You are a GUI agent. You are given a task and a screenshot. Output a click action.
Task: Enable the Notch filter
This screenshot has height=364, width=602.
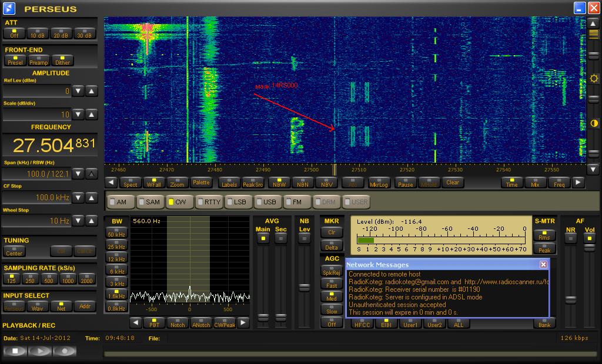pyautogui.click(x=178, y=322)
